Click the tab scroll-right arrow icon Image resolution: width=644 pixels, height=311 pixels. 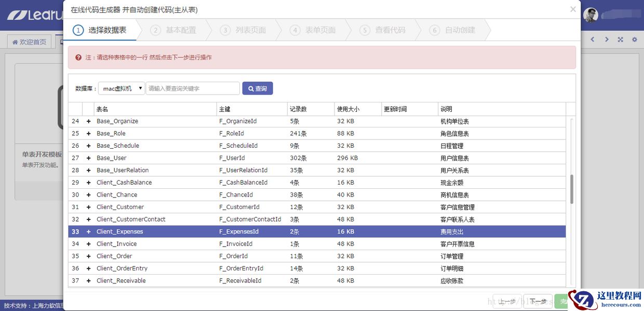pyautogui.click(x=606, y=40)
